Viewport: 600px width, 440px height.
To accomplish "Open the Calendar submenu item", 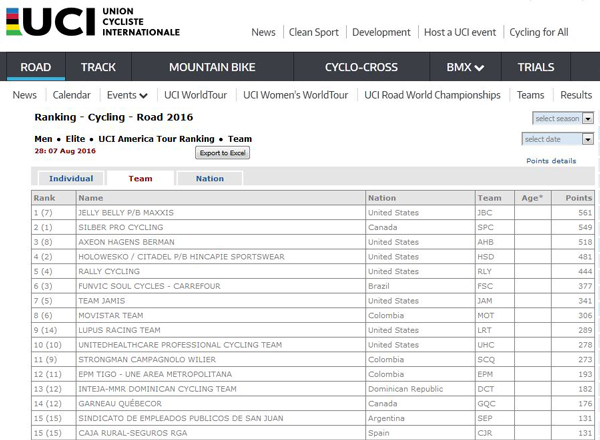I will pos(72,95).
